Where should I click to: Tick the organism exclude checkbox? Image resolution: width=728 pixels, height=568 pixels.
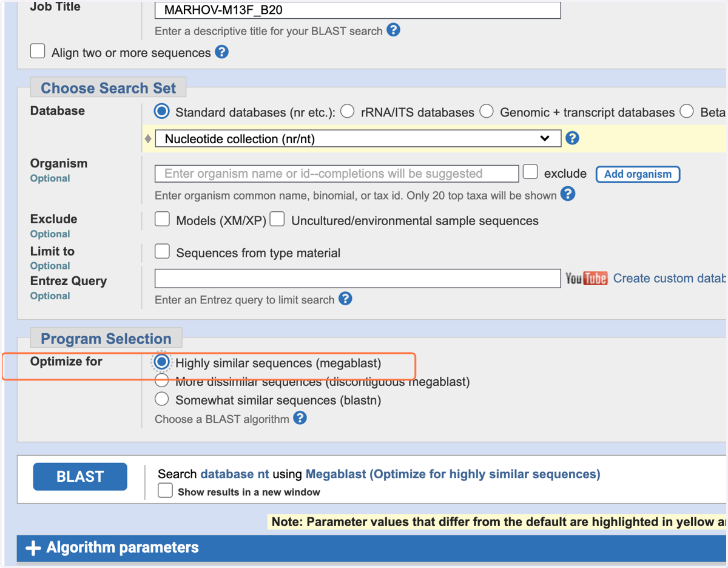[x=530, y=172]
